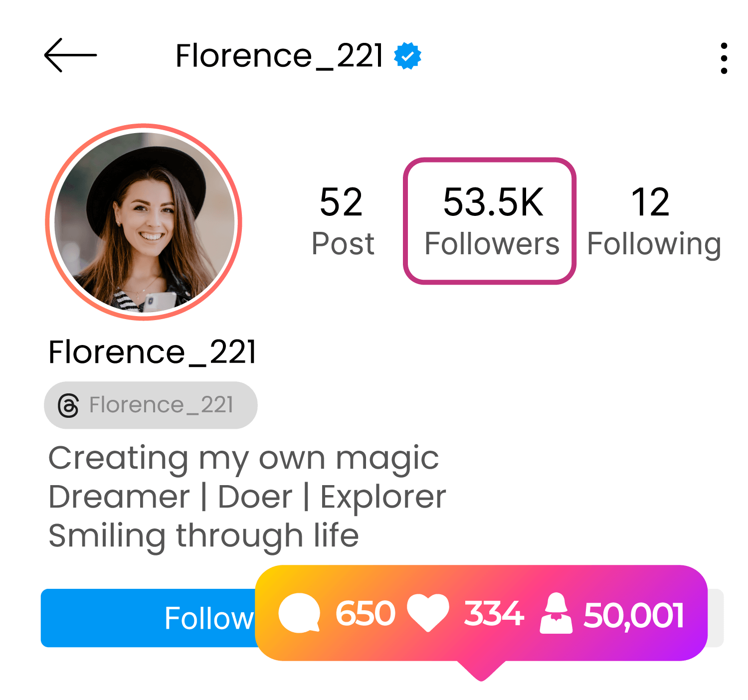Image resolution: width=748 pixels, height=700 pixels.
Task: Click the Threads logo icon
Action: pos(68,405)
